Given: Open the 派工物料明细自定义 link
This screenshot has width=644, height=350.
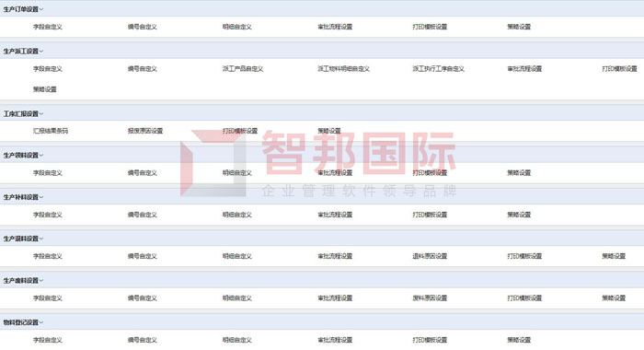Looking at the screenshot, I should point(343,69).
